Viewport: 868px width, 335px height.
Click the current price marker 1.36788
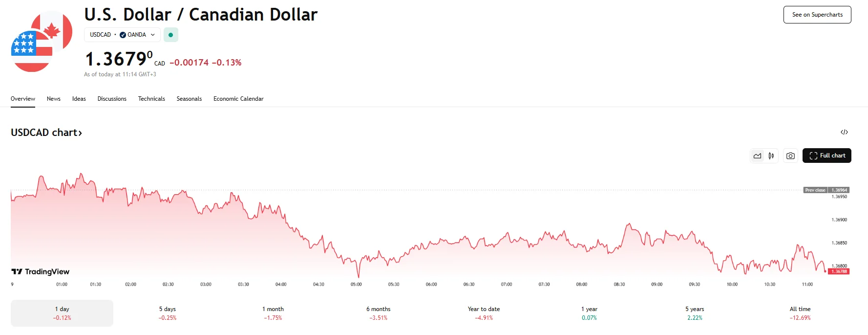pos(840,271)
